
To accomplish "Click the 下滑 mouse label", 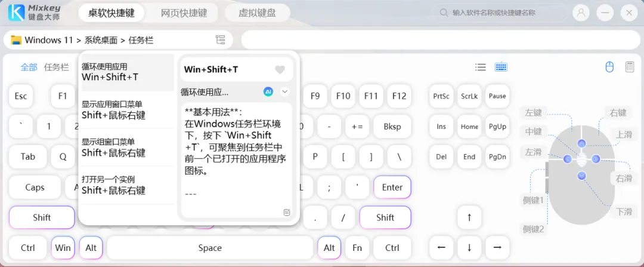I will (x=624, y=212).
